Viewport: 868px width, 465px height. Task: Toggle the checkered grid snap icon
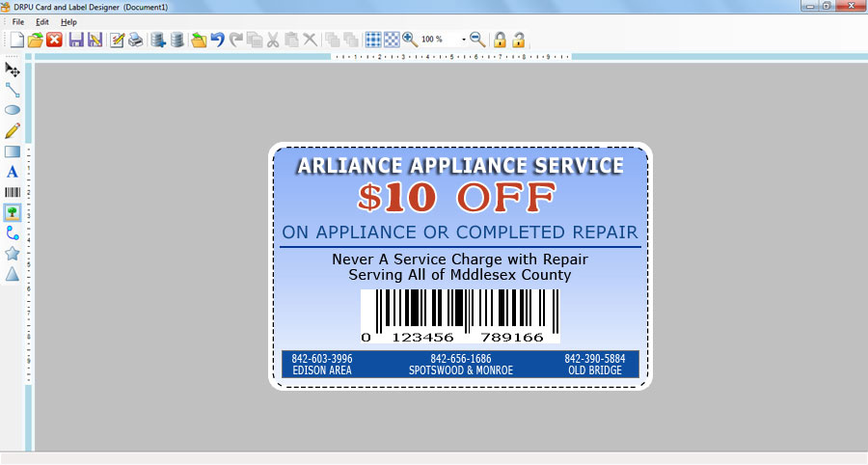(392, 40)
